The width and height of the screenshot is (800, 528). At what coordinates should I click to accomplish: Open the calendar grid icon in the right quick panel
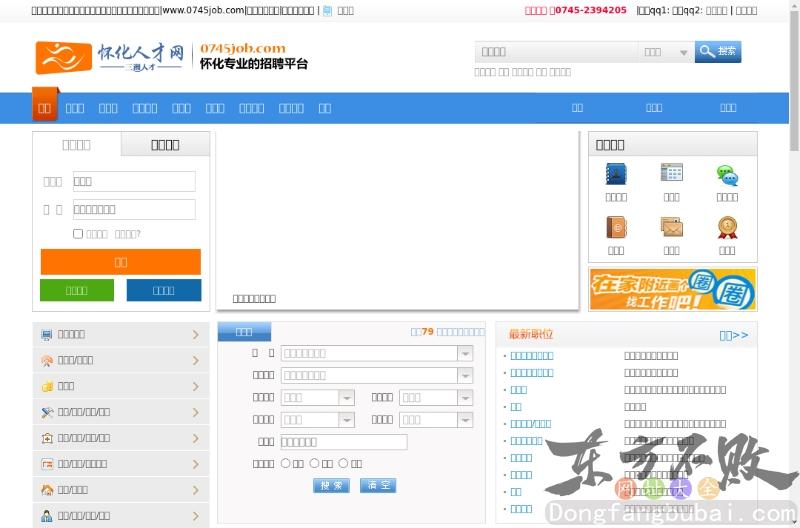tap(671, 173)
